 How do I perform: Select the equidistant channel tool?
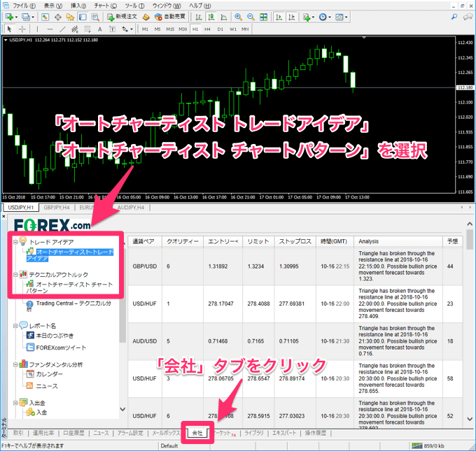click(75, 29)
